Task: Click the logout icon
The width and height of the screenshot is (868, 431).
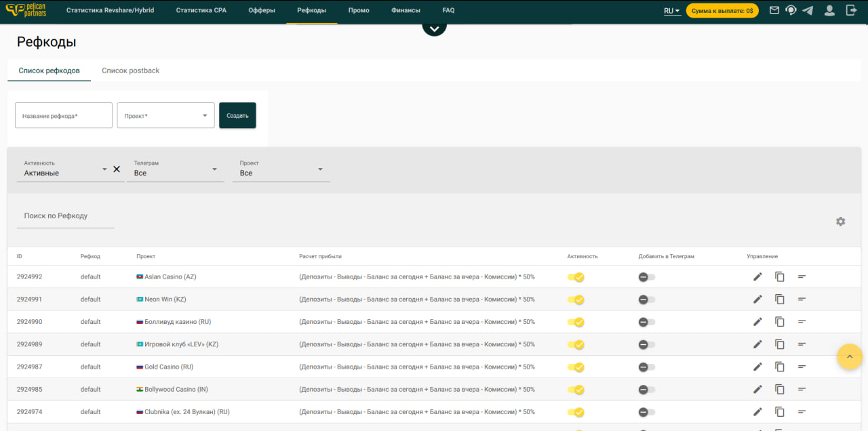Action: [852, 11]
